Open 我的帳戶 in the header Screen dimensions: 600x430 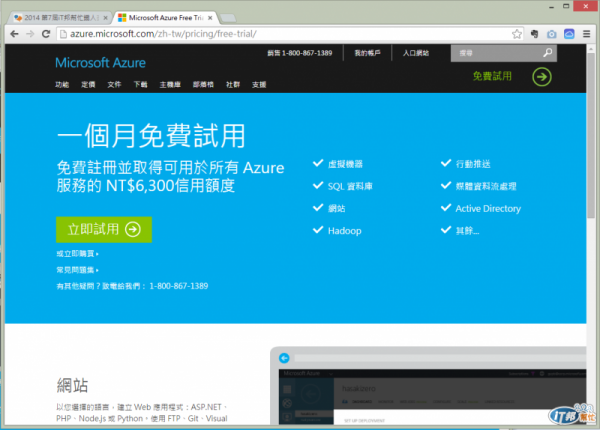(367, 53)
